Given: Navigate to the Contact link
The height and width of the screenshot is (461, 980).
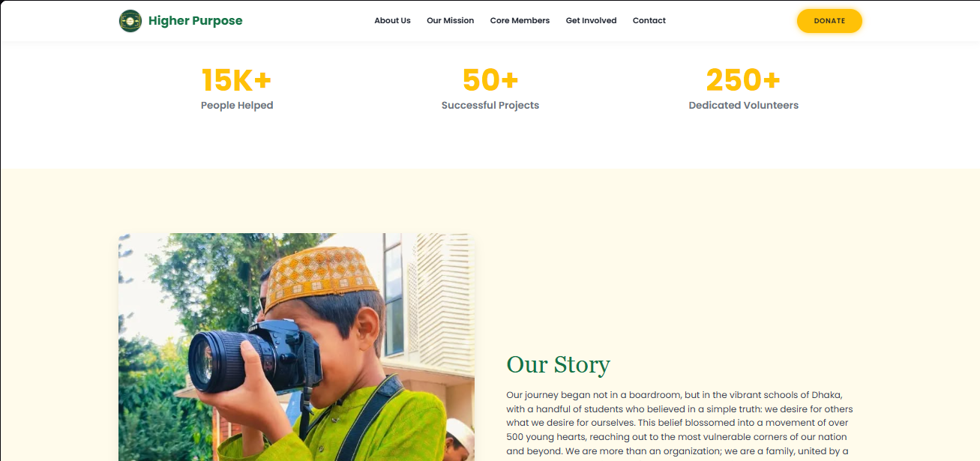Looking at the screenshot, I should [649, 21].
